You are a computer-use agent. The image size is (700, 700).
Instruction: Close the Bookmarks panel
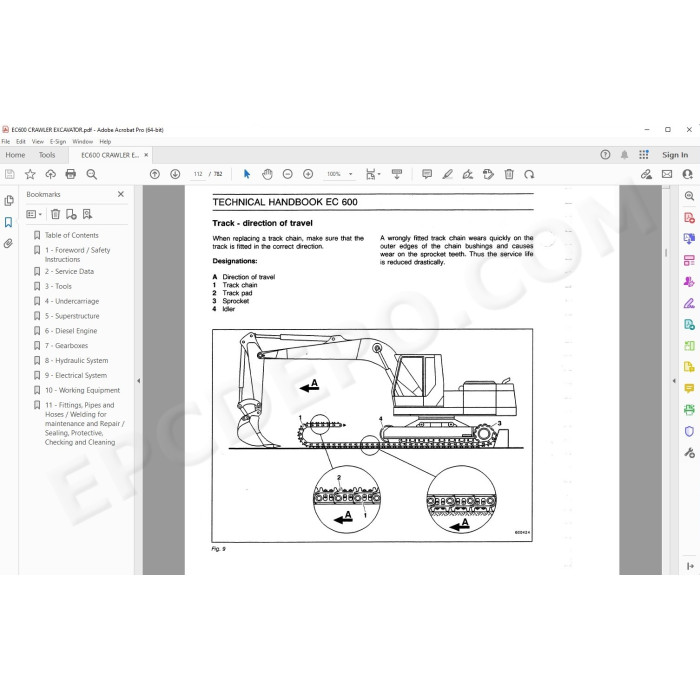pyautogui.click(x=121, y=194)
